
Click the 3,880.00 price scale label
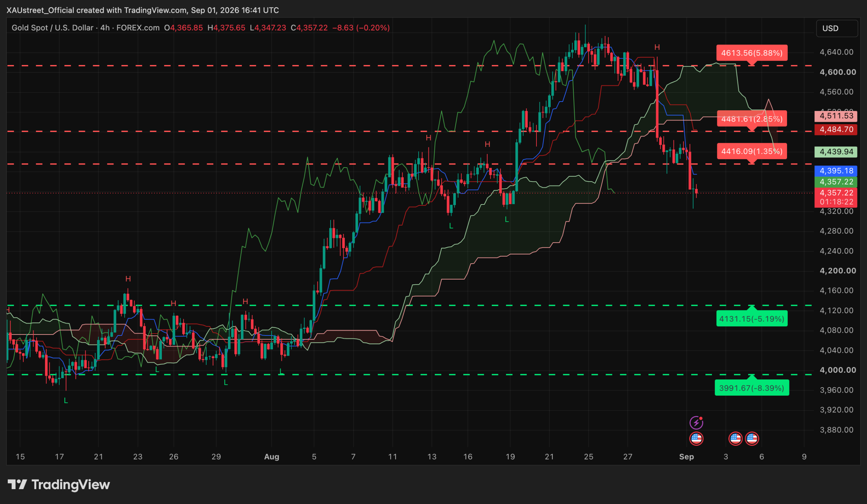(x=837, y=430)
